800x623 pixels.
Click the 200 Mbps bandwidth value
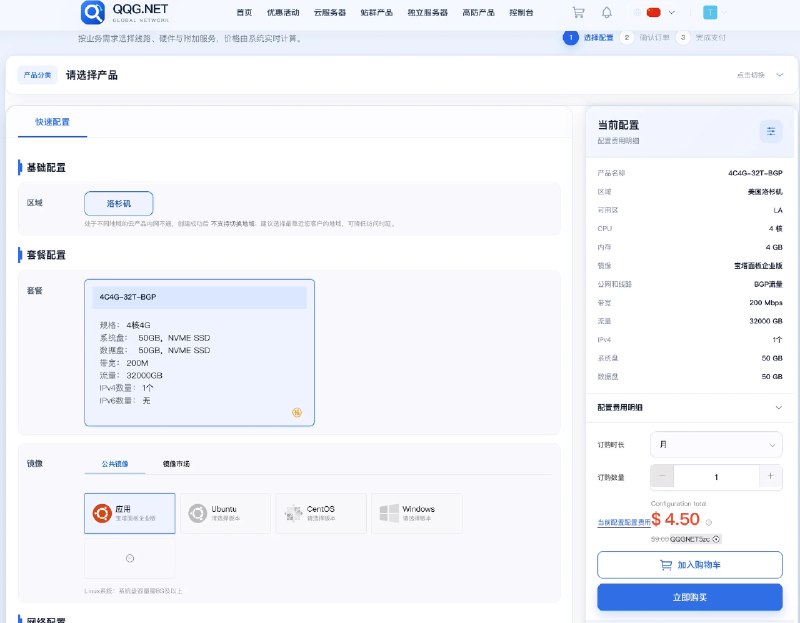(766, 303)
